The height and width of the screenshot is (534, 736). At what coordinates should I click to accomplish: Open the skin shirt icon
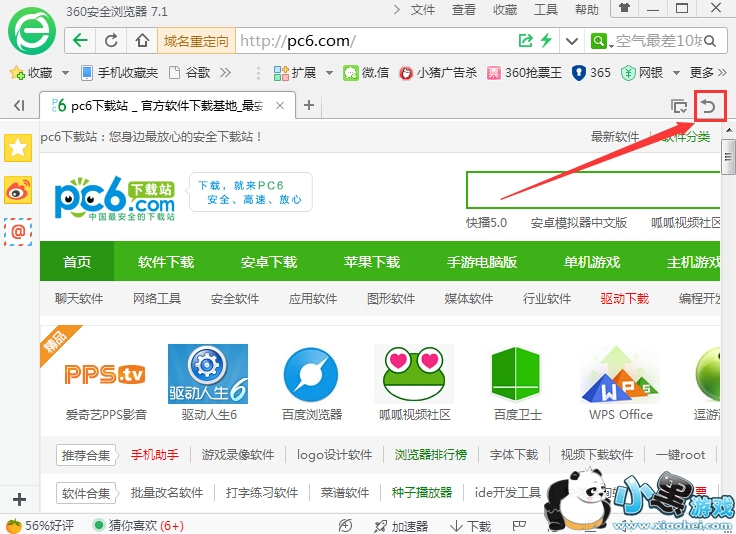coord(625,8)
